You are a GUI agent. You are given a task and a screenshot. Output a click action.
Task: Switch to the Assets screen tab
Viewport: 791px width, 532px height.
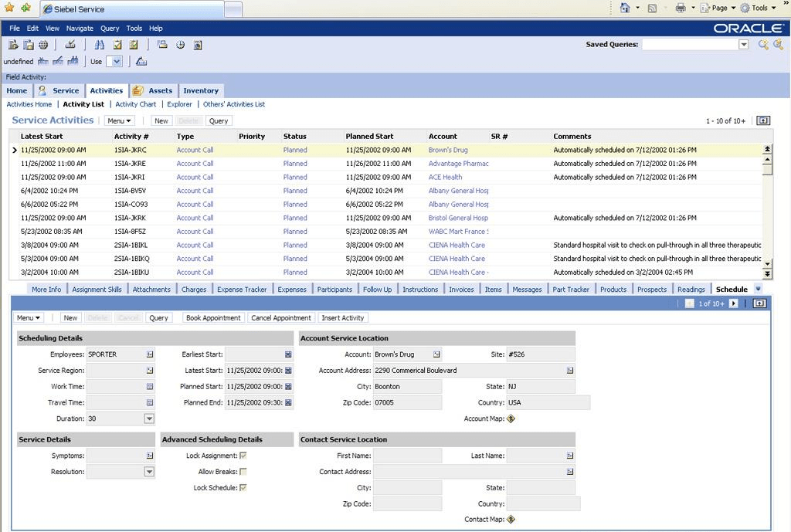coord(154,91)
